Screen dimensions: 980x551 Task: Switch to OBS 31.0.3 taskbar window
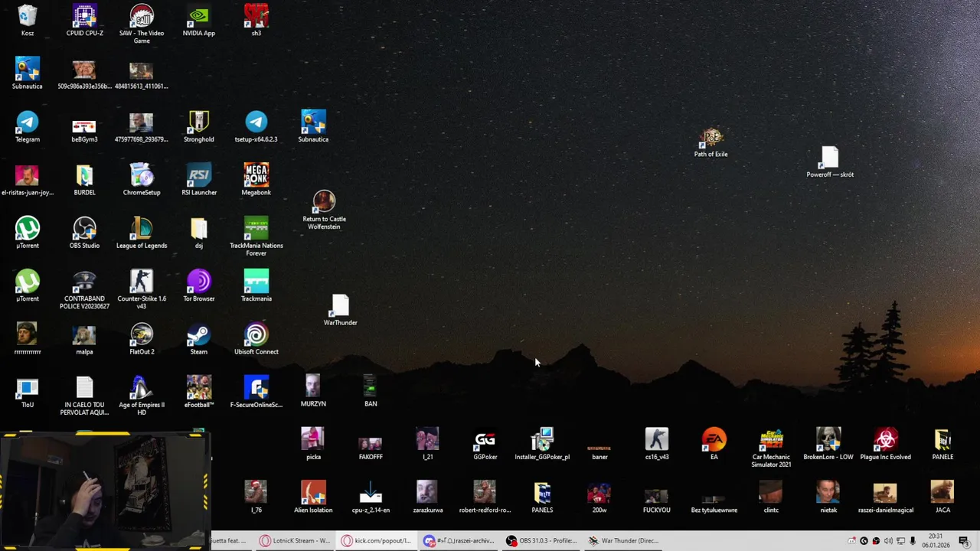click(542, 540)
